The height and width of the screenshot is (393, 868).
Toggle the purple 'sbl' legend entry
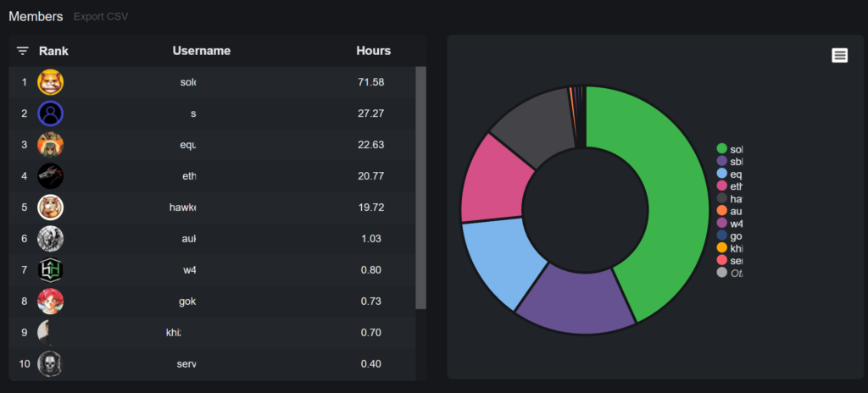[730, 161]
